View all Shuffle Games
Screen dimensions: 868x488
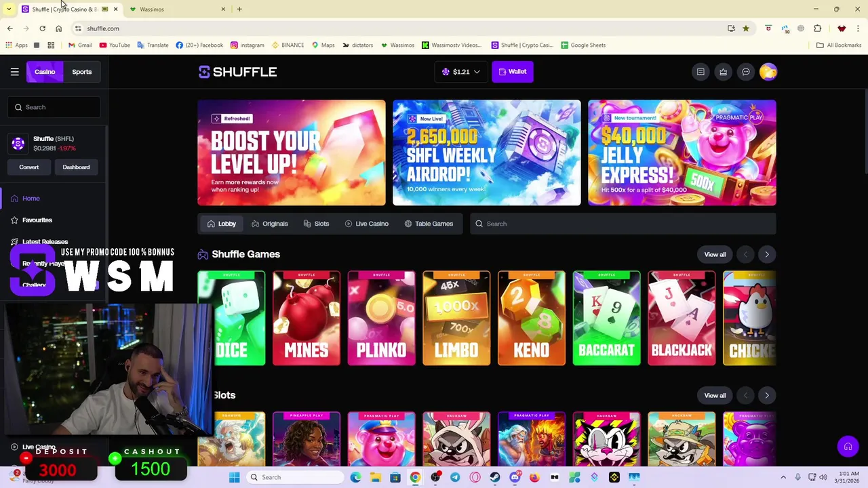715,255
